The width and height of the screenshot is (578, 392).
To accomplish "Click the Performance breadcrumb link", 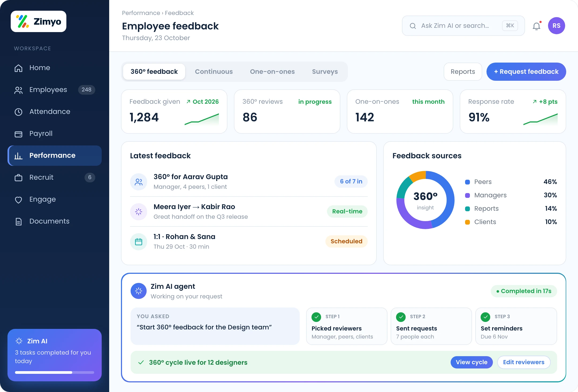I will [141, 13].
